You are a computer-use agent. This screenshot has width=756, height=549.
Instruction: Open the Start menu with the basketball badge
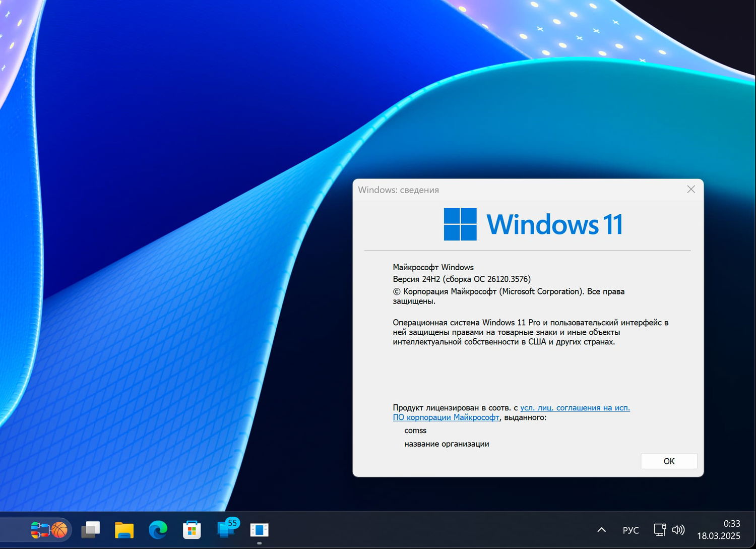(48, 530)
